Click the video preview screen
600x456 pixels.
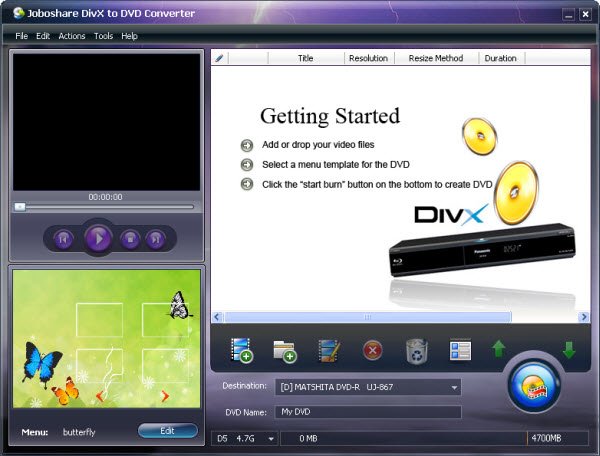(x=106, y=122)
